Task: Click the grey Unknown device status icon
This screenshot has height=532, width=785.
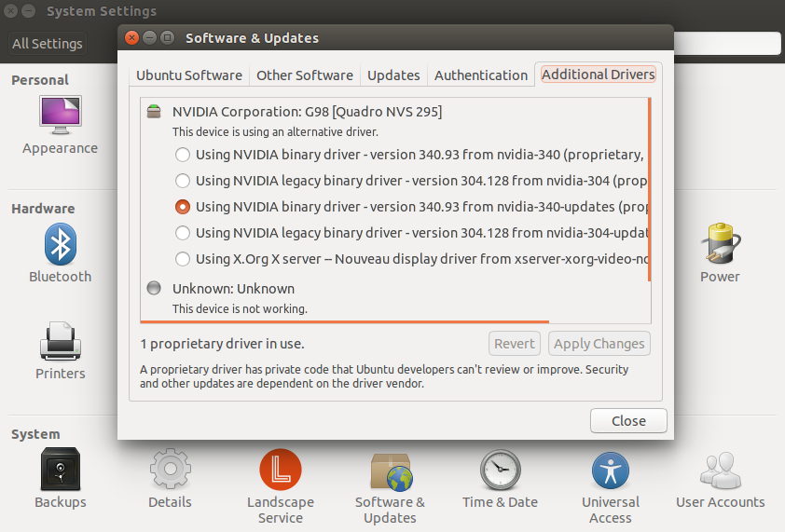Action: (154, 288)
